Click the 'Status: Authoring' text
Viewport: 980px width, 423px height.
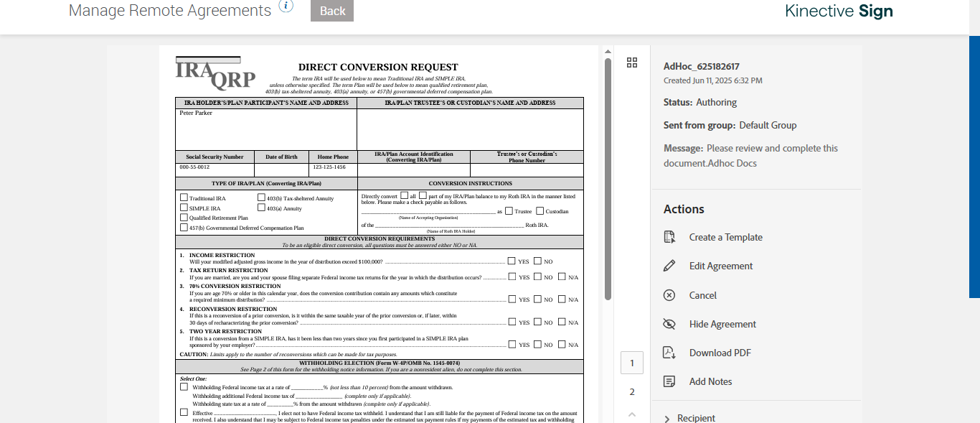pos(700,102)
